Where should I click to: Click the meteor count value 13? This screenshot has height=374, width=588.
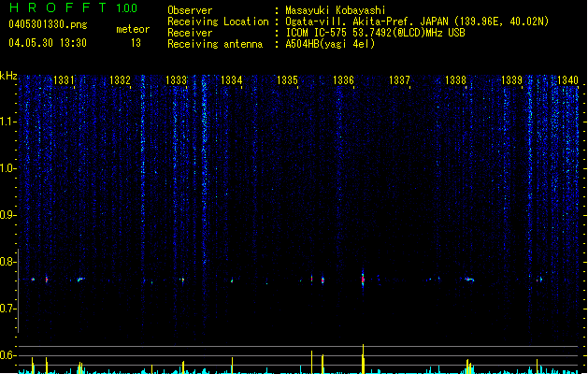pos(136,43)
